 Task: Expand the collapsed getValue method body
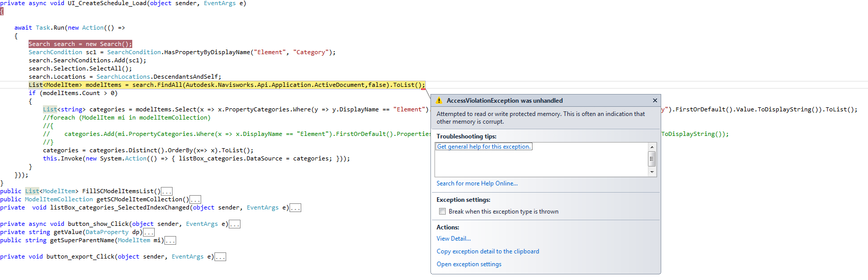(x=149, y=232)
